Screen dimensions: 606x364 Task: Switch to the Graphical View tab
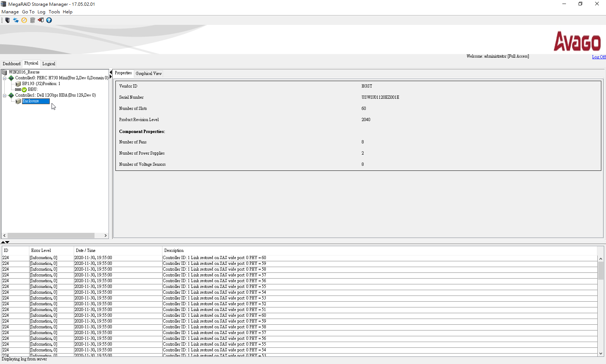(x=149, y=74)
